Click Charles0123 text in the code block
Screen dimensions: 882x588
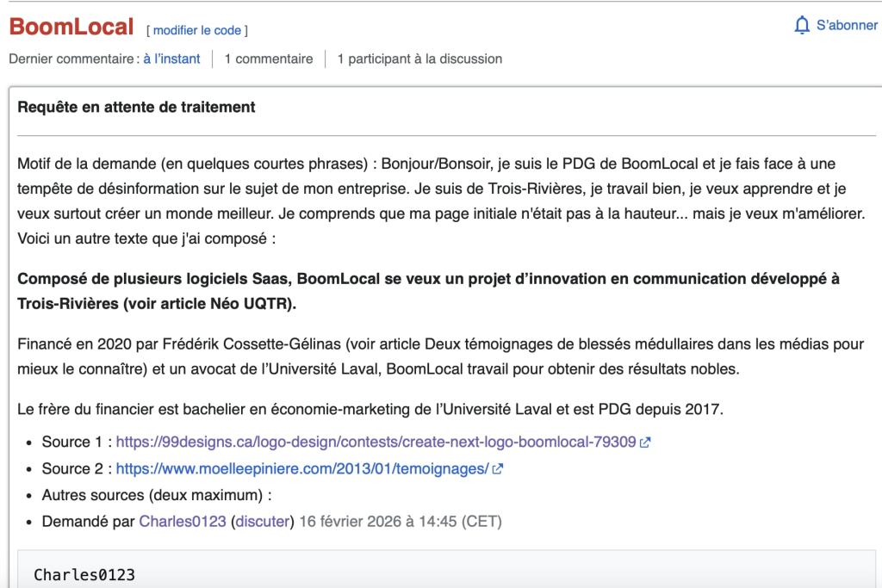click(84, 574)
